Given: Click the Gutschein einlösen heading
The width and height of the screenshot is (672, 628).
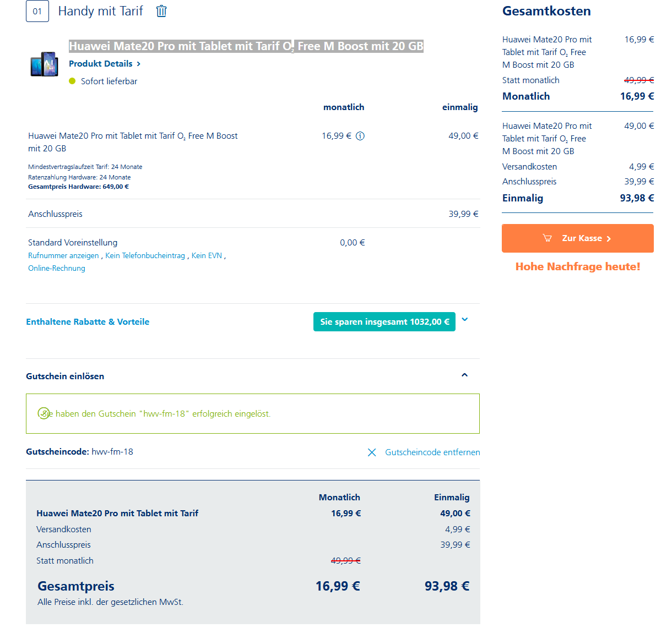Looking at the screenshot, I should click(65, 376).
